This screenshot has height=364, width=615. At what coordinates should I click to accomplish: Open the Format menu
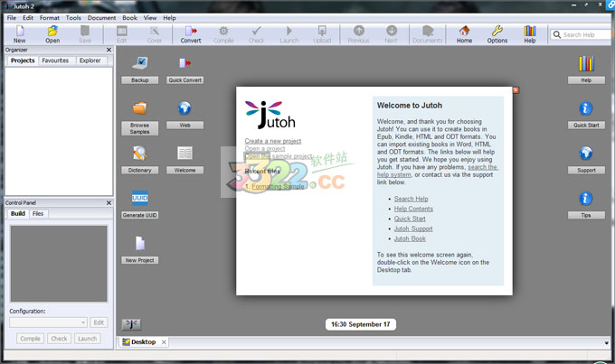point(50,18)
